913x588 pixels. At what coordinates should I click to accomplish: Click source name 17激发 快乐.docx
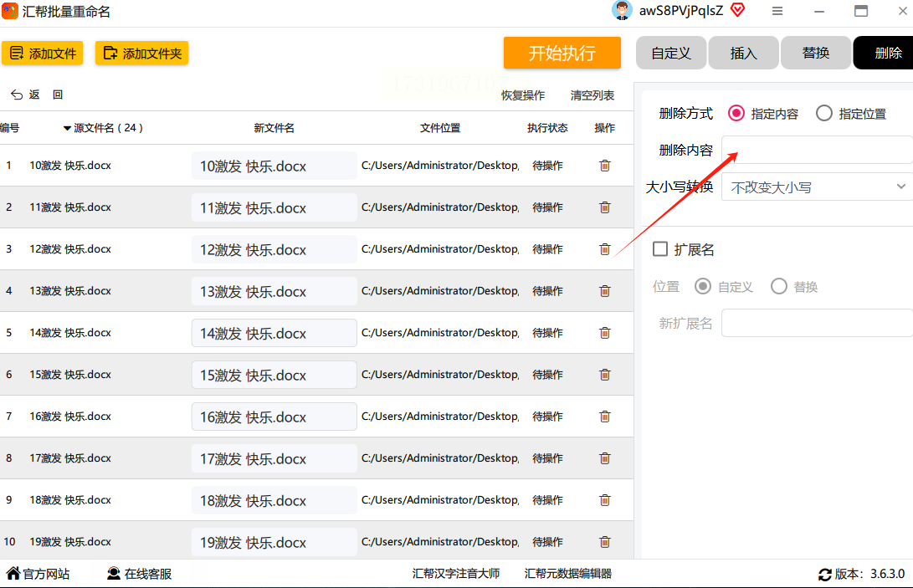tap(70, 458)
